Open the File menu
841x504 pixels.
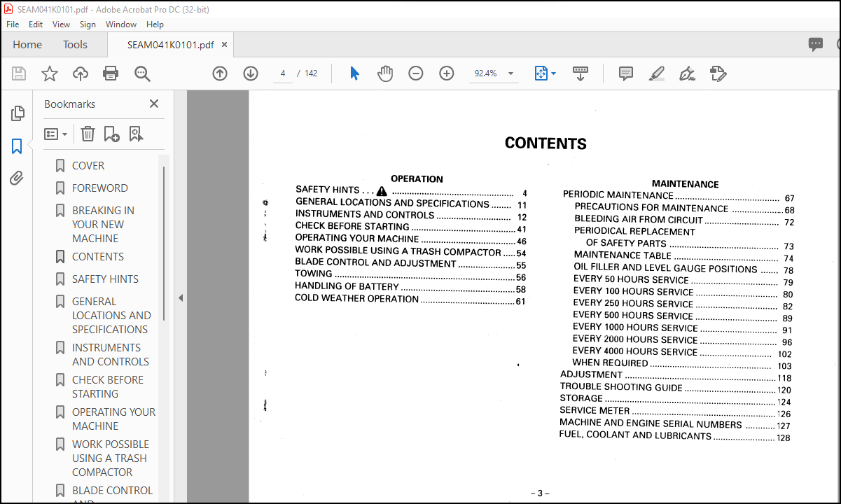pyautogui.click(x=13, y=24)
